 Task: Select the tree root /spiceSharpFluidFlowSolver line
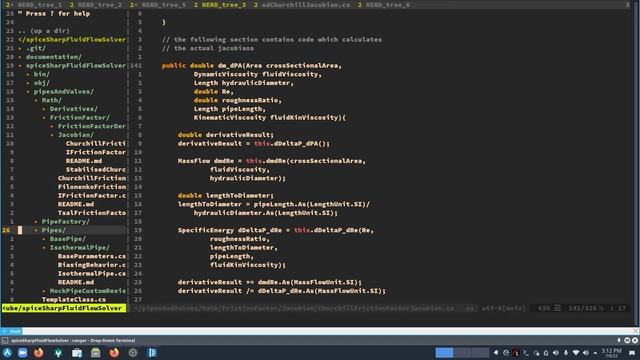click(x=72, y=40)
